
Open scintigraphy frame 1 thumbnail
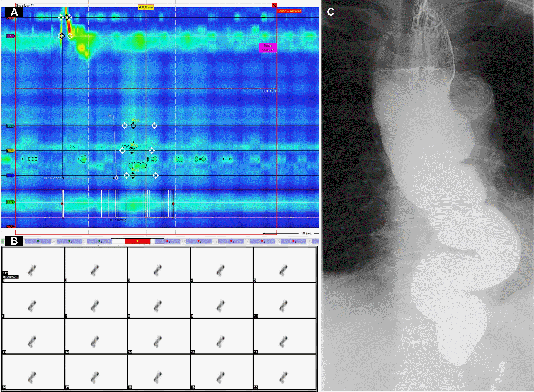click(x=33, y=265)
